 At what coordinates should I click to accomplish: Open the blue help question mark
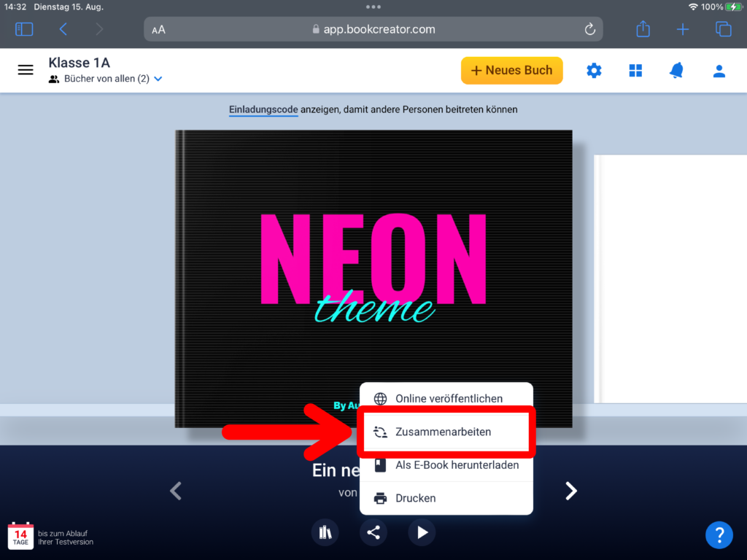point(719,534)
